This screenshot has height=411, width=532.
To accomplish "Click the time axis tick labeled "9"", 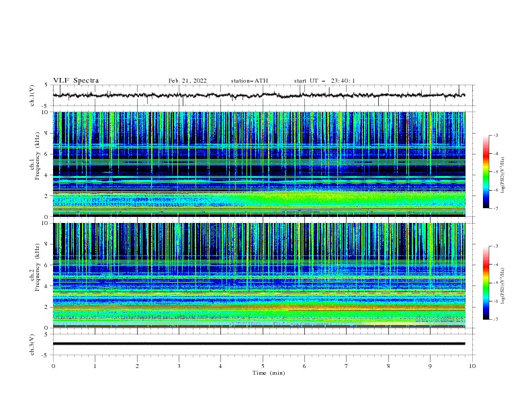I will click(x=430, y=366).
